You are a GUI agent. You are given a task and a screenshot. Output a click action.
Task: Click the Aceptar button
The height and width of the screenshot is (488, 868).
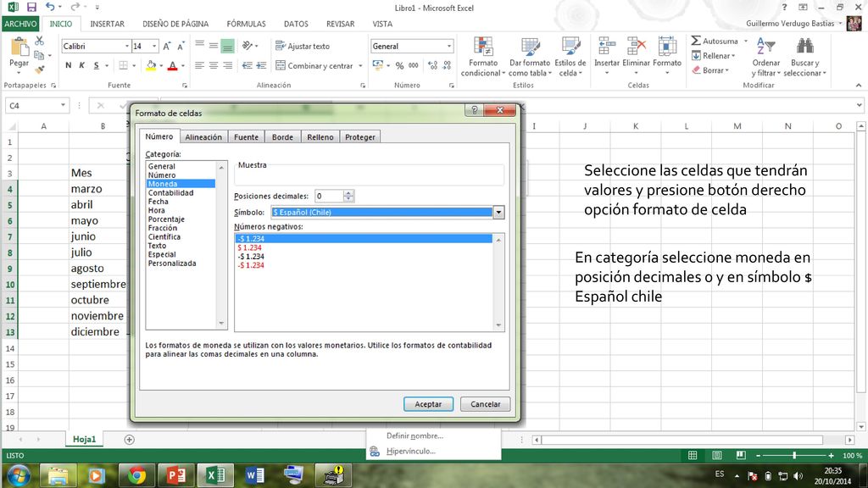click(x=428, y=404)
